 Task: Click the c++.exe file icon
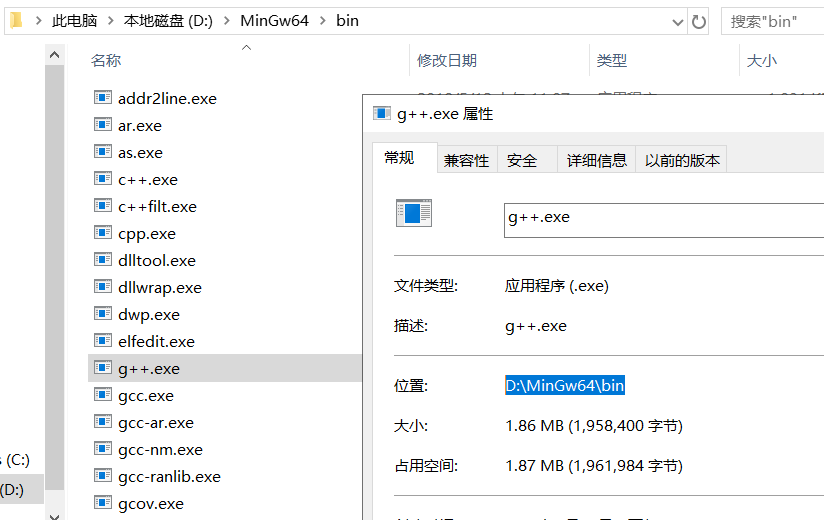click(102, 179)
